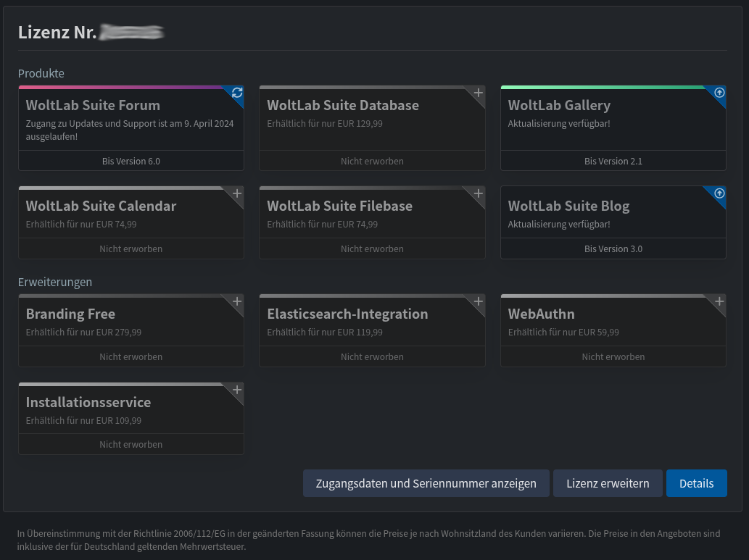Viewport: 749px width, 560px height.
Task: Click the plus icon on Branding Free card
Action: click(237, 301)
